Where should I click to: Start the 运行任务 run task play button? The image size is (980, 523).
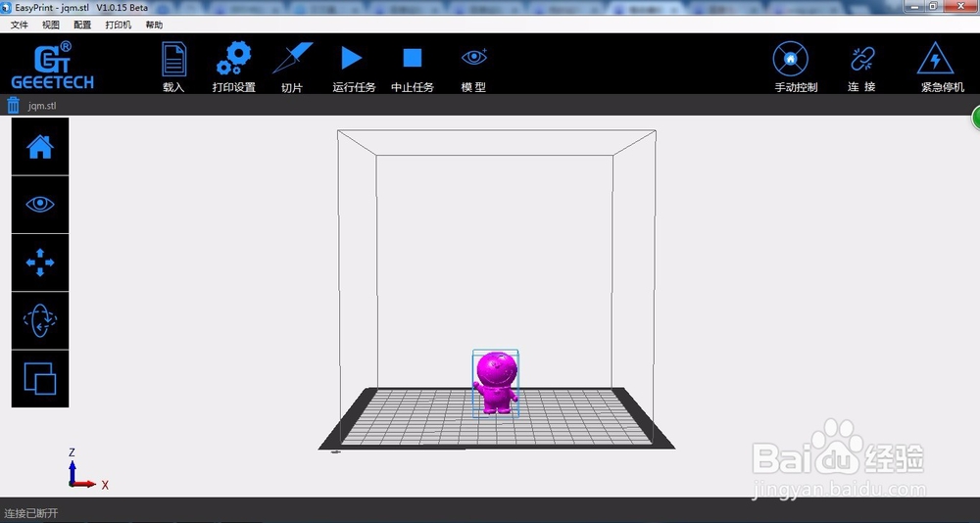(352, 58)
